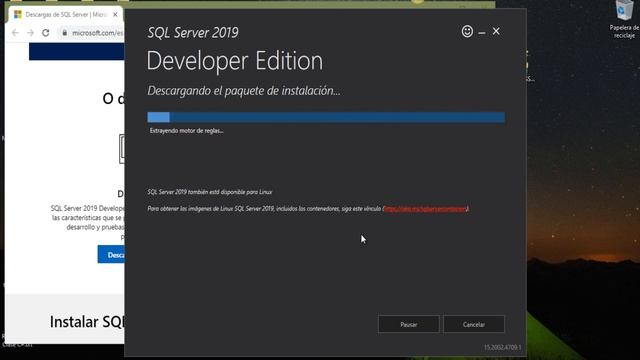
Task: Click version number 15.2002.4709.1
Action: (502, 347)
